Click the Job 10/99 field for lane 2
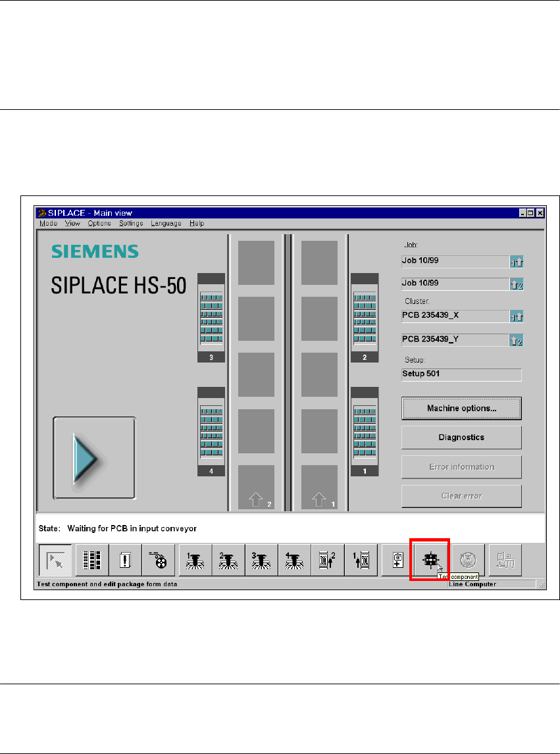560x754 pixels. 455,284
